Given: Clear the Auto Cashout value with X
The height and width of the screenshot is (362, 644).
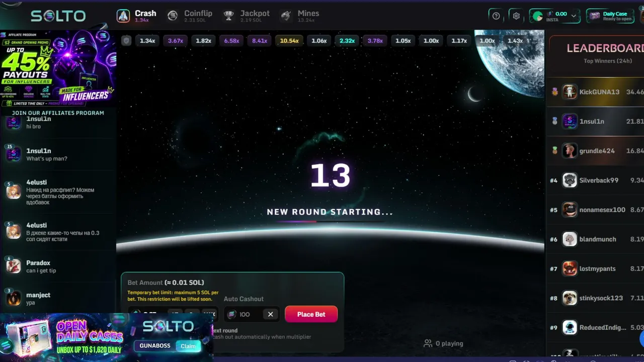Looking at the screenshot, I should (x=270, y=314).
